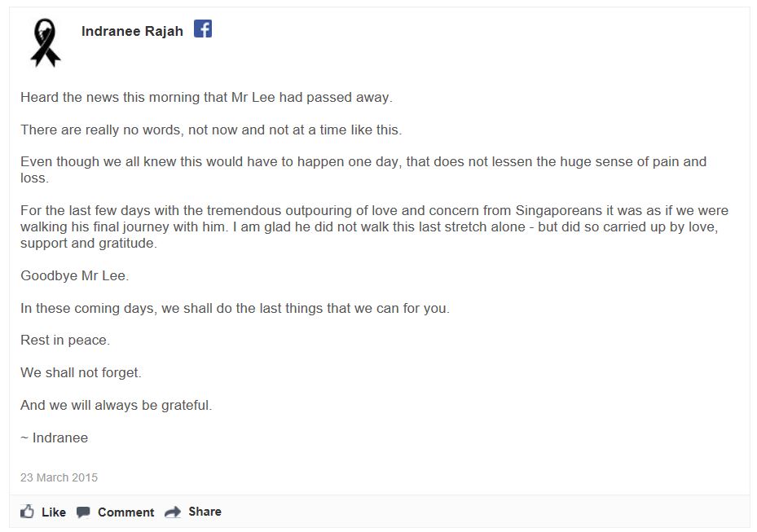The image size is (757, 532).
Task: Click the black ribbon profile picture
Action: (46, 42)
